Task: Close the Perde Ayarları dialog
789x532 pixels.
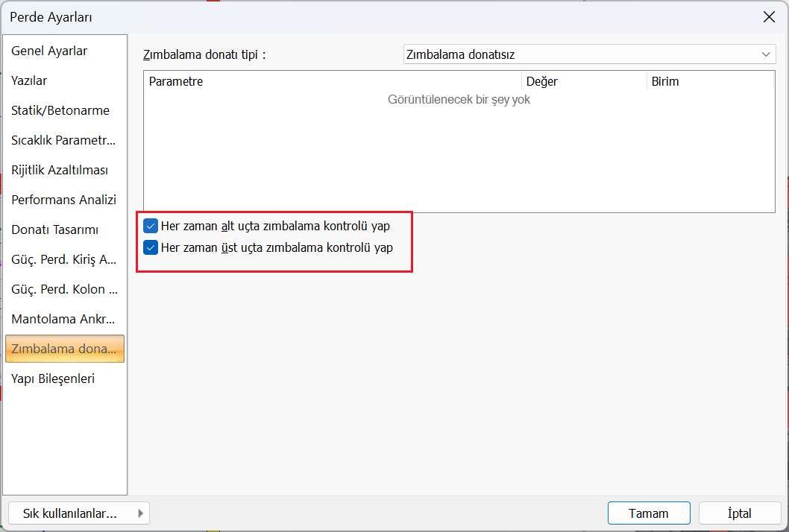Action: pos(769,17)
